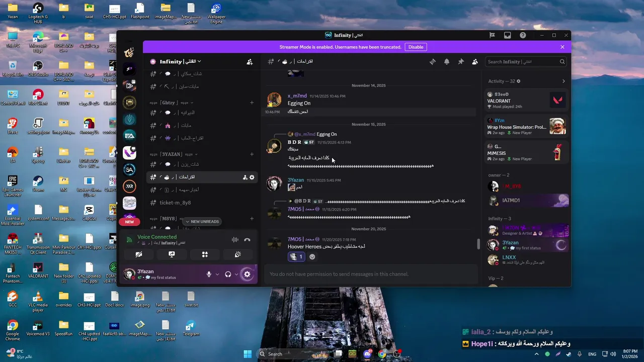Open Telegram desktop shortcut
Screen dimensions: 644x362
tap(191, 329)
